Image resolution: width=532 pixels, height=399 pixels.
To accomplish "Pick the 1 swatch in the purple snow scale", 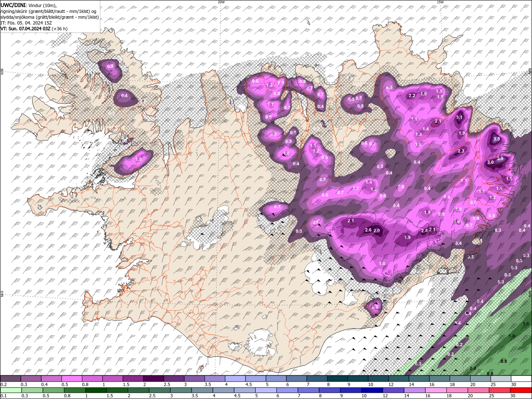I will [112, 379].
